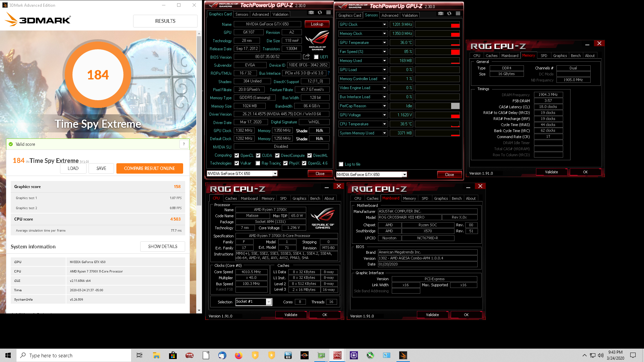
Task: Open the GPU Clock sensor dropdown
Action: [x=384, y=24]
